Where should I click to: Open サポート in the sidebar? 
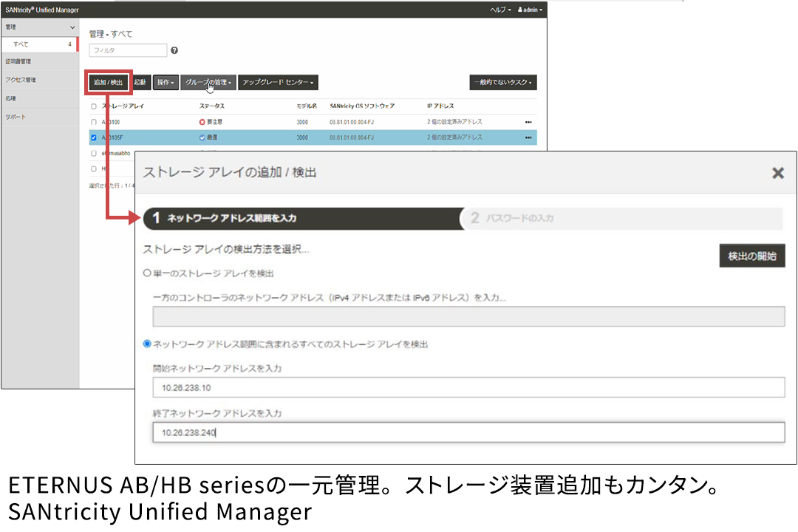(x=16, y=117)
